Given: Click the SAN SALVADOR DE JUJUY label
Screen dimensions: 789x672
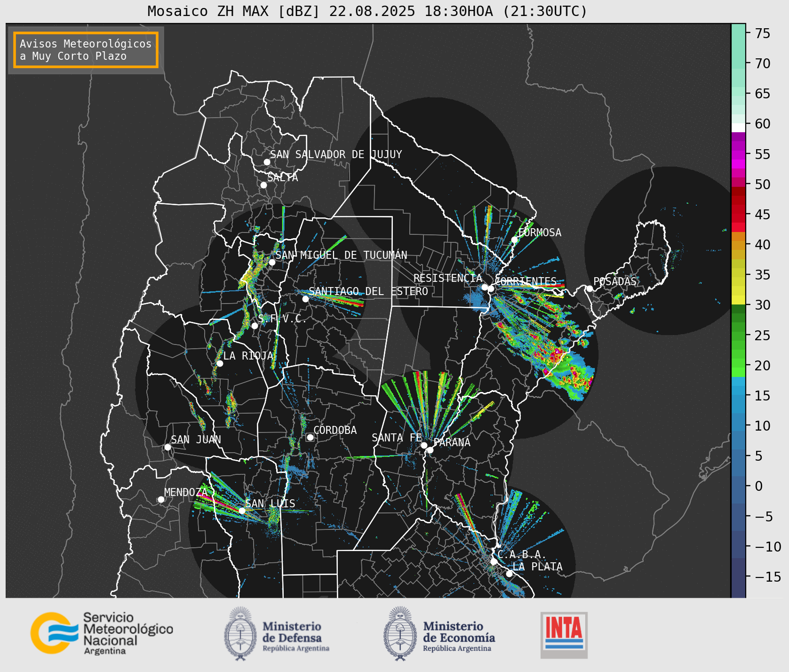Looking at the screenshot, I should [336, 154].
